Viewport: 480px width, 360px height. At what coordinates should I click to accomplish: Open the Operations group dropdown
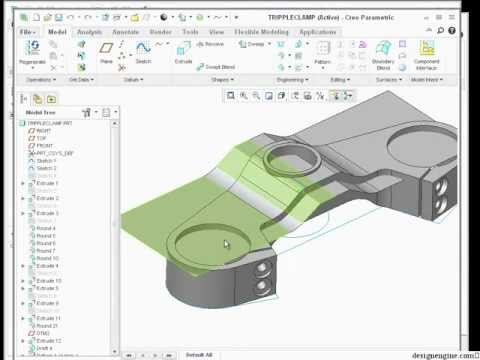click(41, 80)
